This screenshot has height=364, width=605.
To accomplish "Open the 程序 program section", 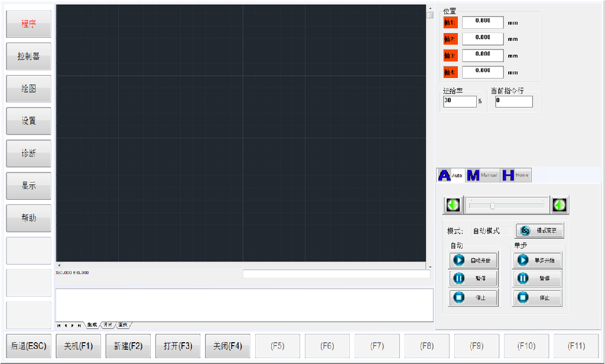I will coord(28,24).
